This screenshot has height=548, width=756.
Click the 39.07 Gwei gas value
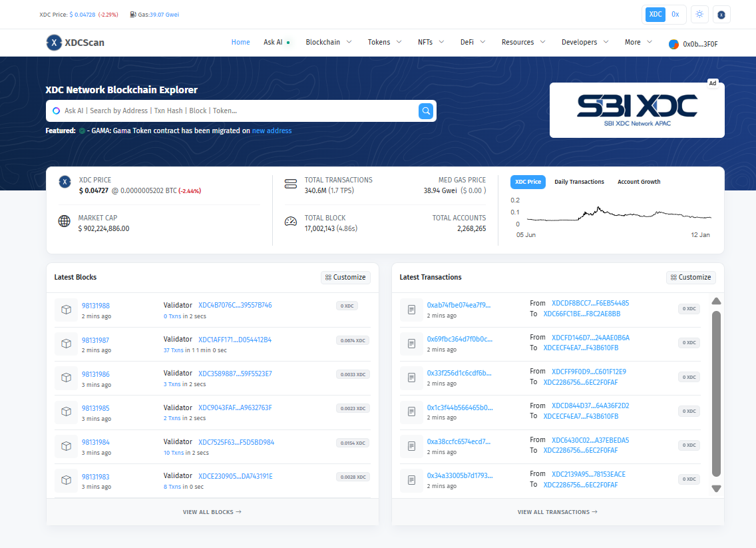pyautogui.click(x=164, y=15)
